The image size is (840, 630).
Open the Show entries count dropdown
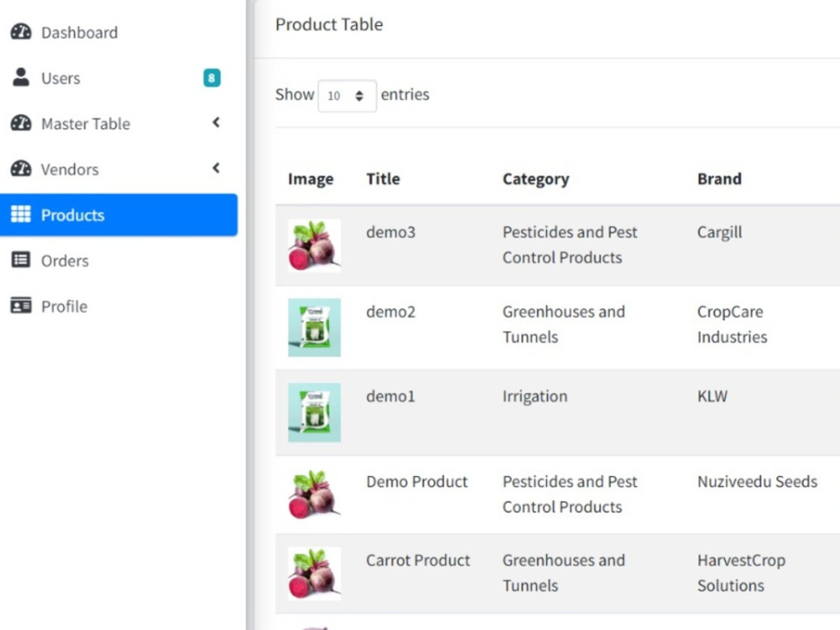click(x=347, y=96)
